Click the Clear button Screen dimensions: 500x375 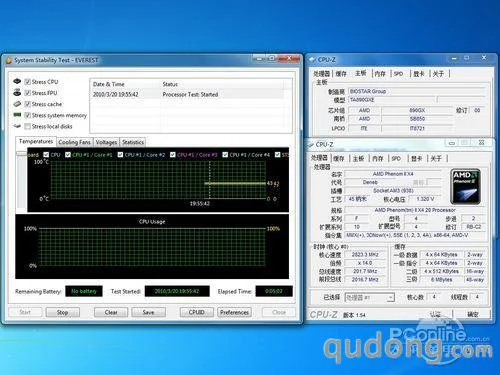coord(111,312)
